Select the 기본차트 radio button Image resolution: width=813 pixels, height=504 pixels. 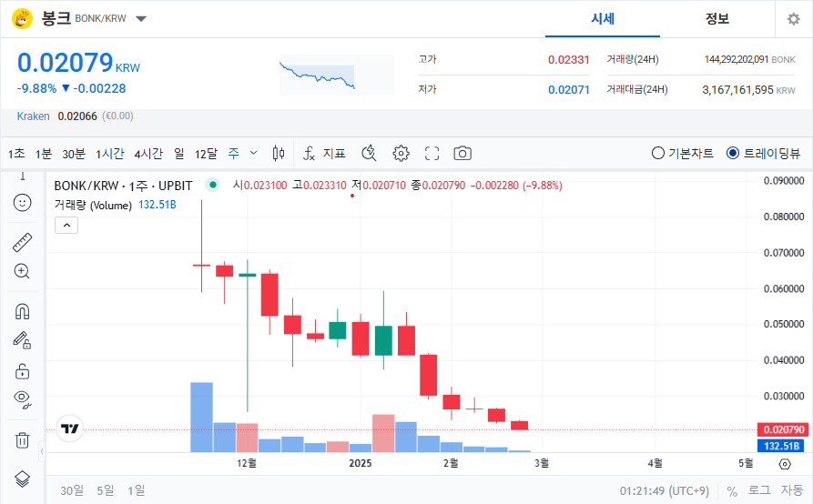coord(658,154)
